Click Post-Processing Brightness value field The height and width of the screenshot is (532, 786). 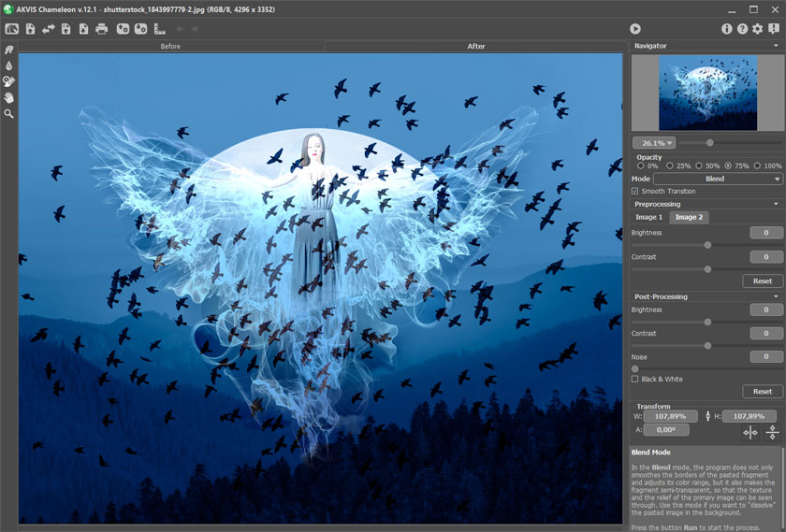point(766,309)
